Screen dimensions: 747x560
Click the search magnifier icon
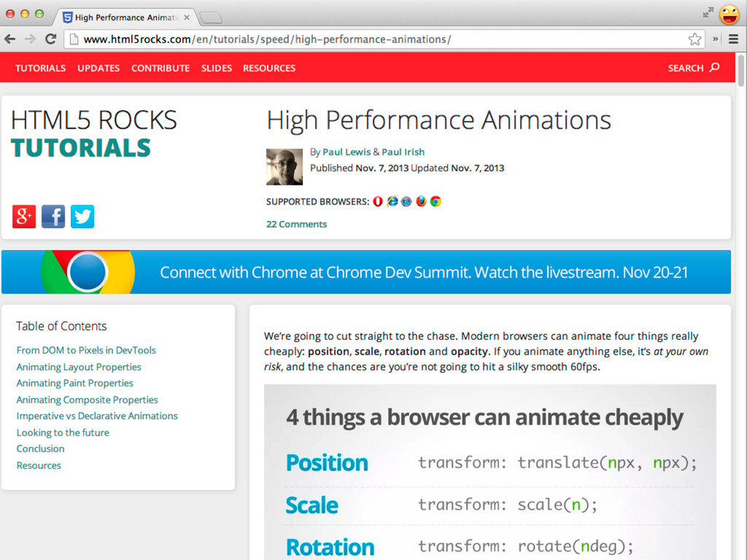(714, 68)
